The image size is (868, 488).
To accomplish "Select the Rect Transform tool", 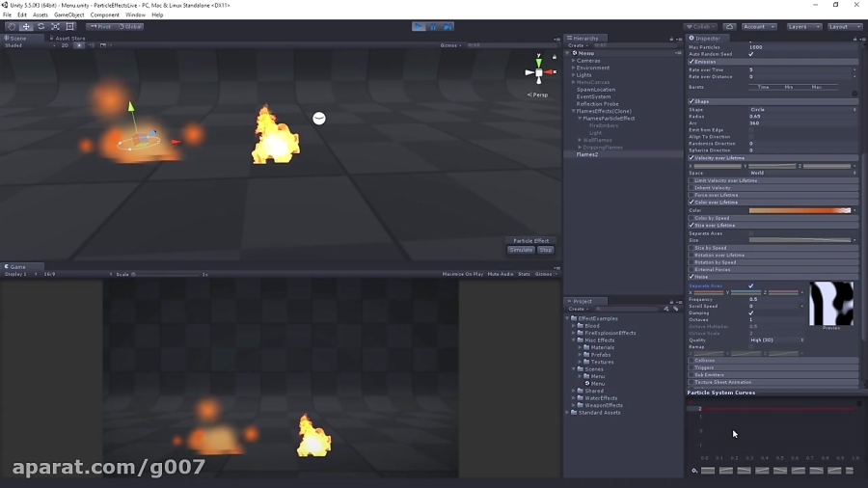I will (x=69, y=27).
